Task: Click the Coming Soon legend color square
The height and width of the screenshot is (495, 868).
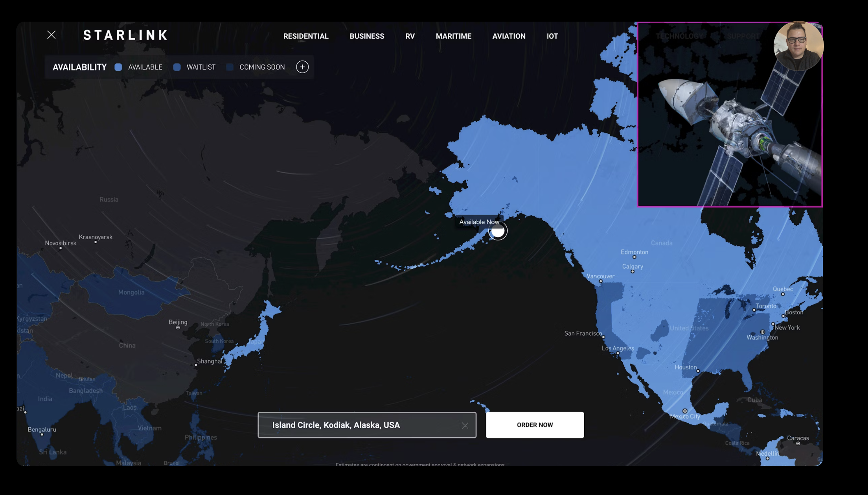Action: (230, 67)
